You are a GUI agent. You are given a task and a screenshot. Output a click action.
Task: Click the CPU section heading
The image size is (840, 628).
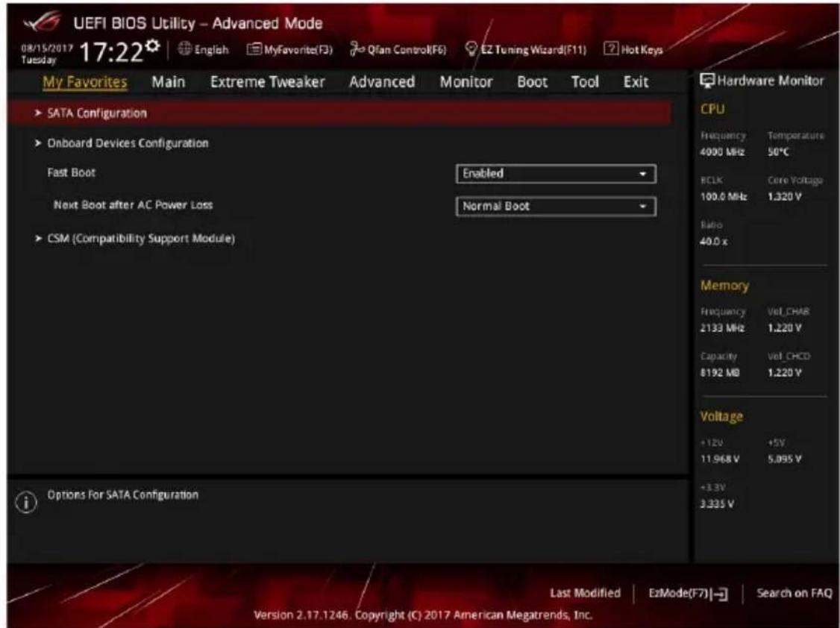pyautogui.click(x=712, y=109)
